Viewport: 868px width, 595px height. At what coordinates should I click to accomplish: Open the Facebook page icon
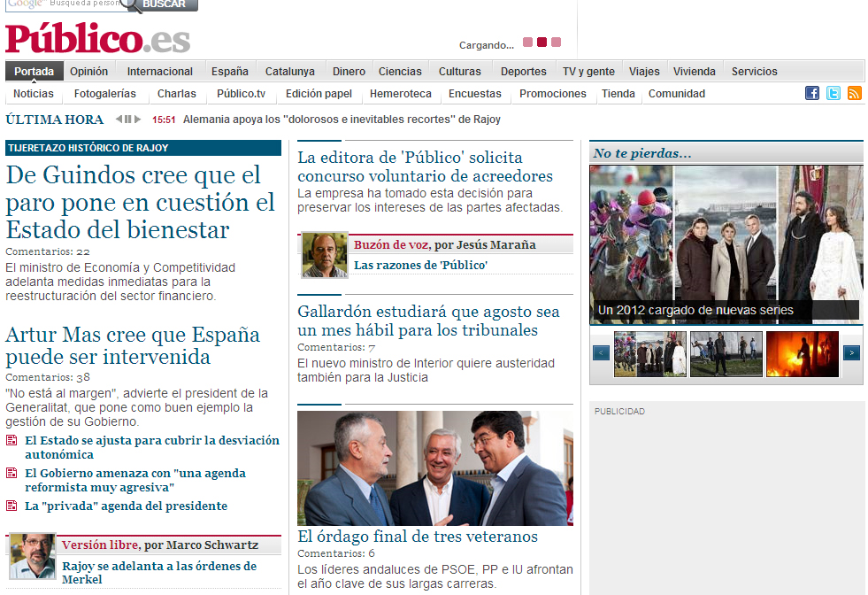pyautogui.click(x=811, y=94)
